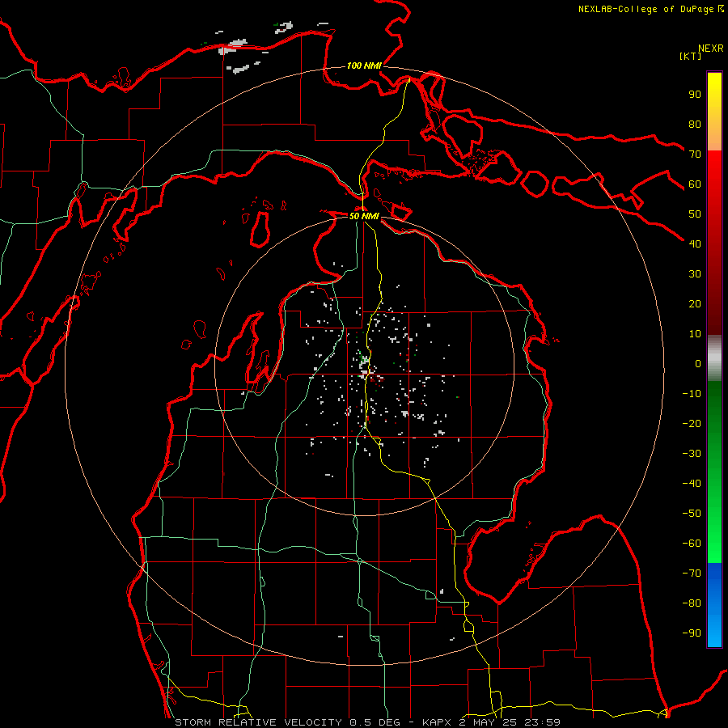Select the -40 knot legend value
Screen dimensions: 728x728
pos(692,484)
